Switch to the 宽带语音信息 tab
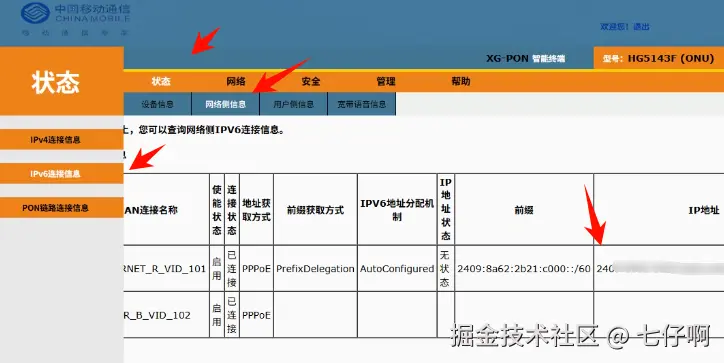This screenshot has width=724, height=363. [362, 104]
